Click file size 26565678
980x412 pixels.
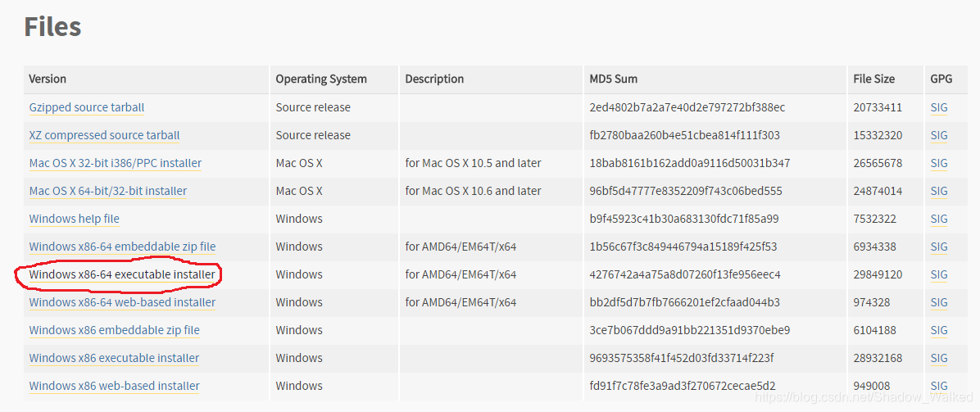pos(878,163)
